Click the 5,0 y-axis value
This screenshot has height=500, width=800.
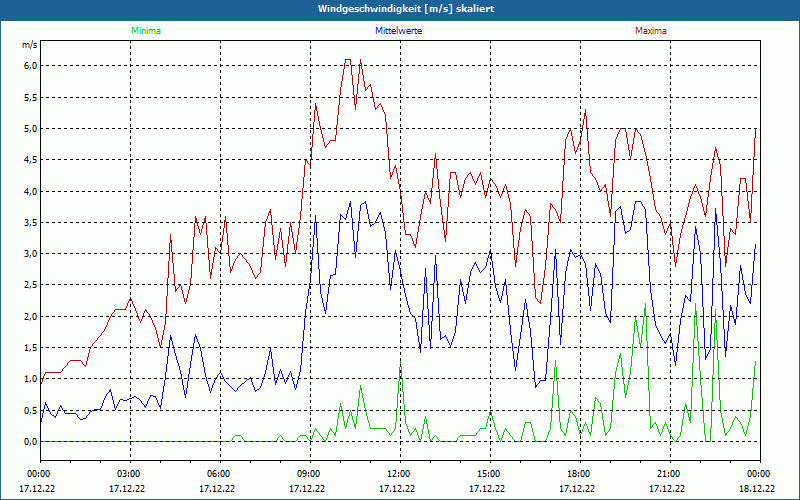pyautogui.click(x=30, y=129)
